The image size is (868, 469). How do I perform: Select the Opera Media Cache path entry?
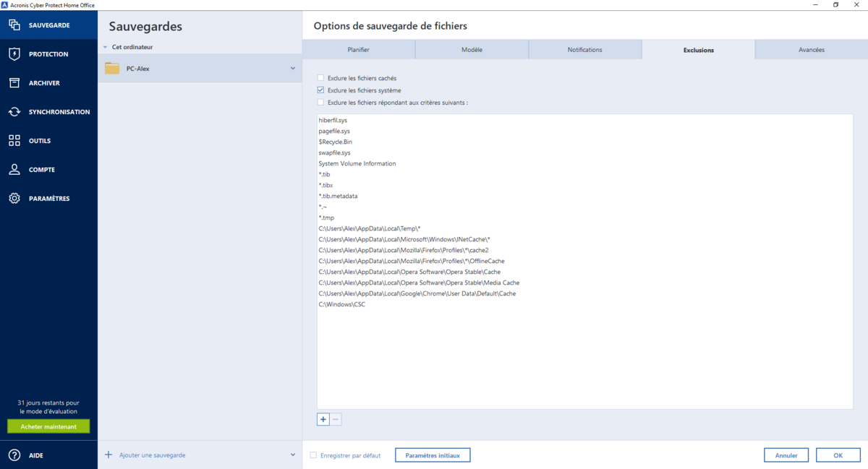(x=419, y=283)
